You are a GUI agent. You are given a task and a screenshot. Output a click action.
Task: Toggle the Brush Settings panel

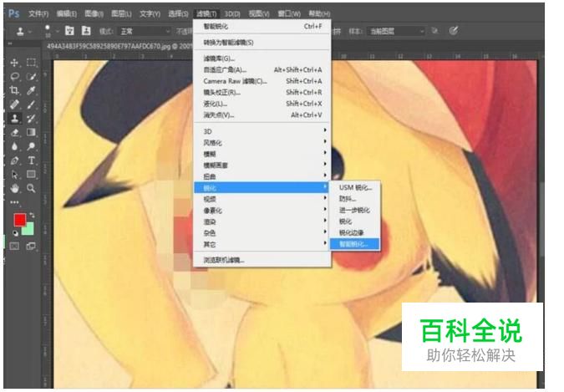[70, 31]
